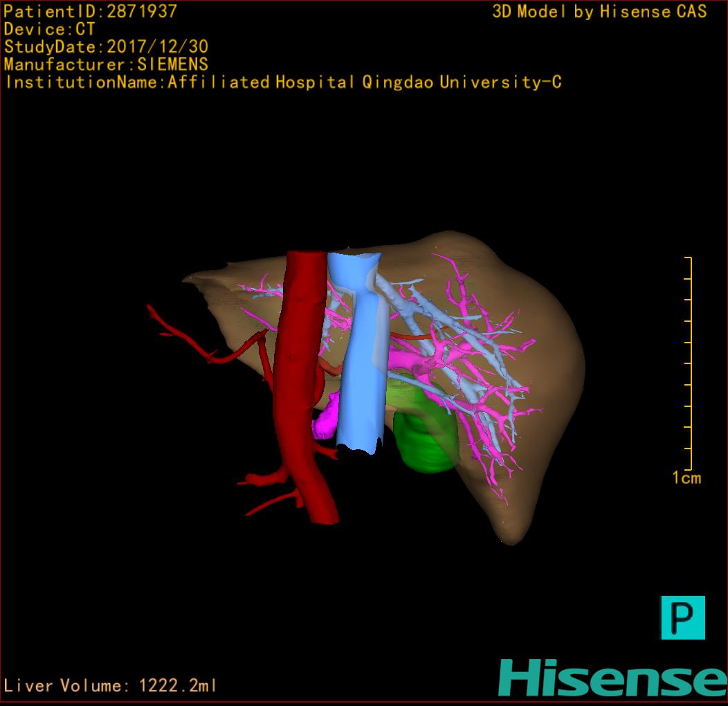
Task: Click the PatientID:2871937 text
Action: click(x=91, y=12)
